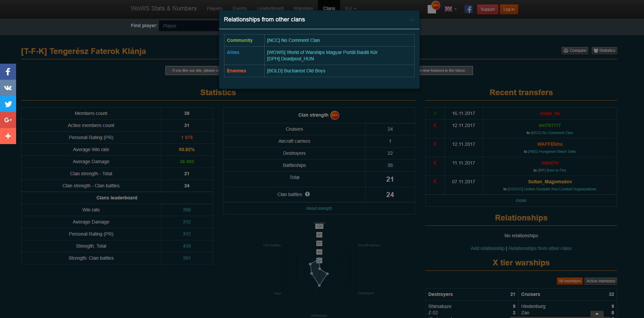Open Relationships from other clans link

tap(540, 248)
